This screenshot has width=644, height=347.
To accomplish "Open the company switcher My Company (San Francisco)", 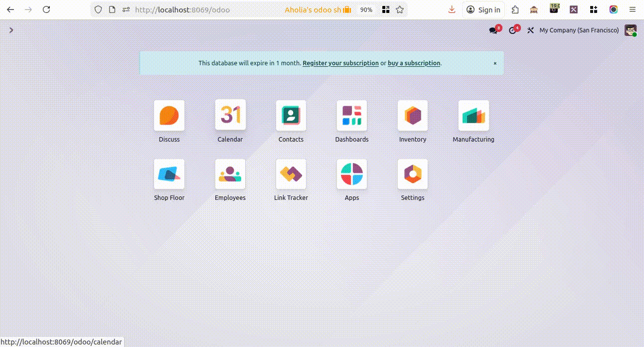I will click(579, 30).
